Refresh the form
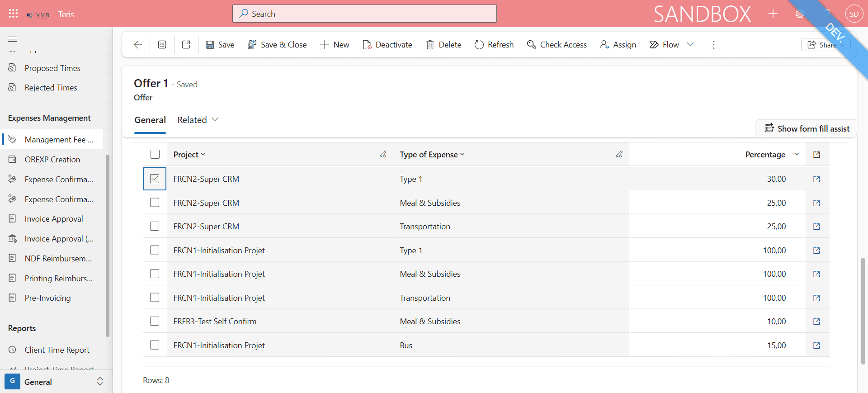 494,45
